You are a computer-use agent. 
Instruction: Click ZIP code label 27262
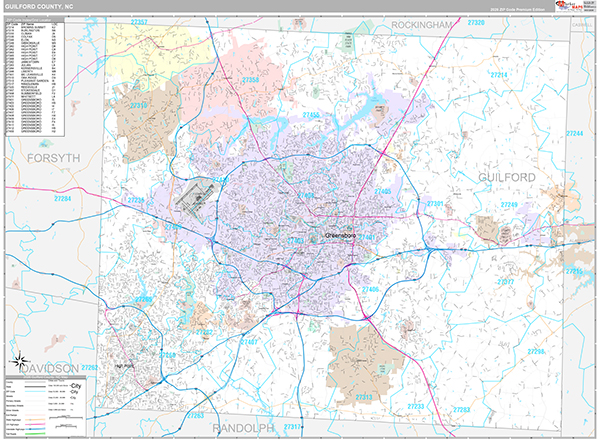[90, 367]
